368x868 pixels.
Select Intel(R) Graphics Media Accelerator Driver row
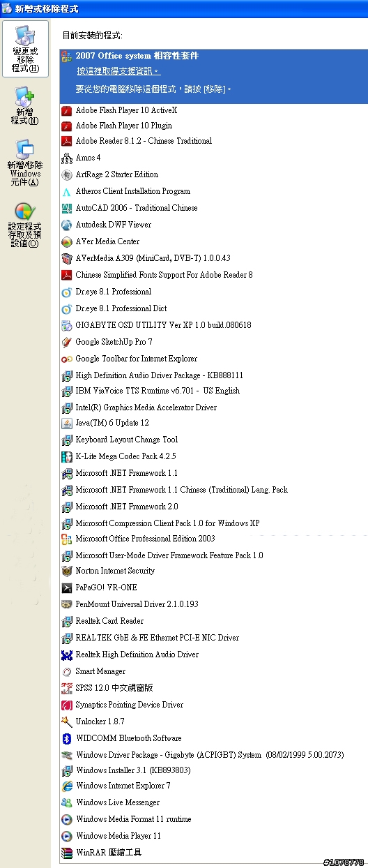[213, 407]
